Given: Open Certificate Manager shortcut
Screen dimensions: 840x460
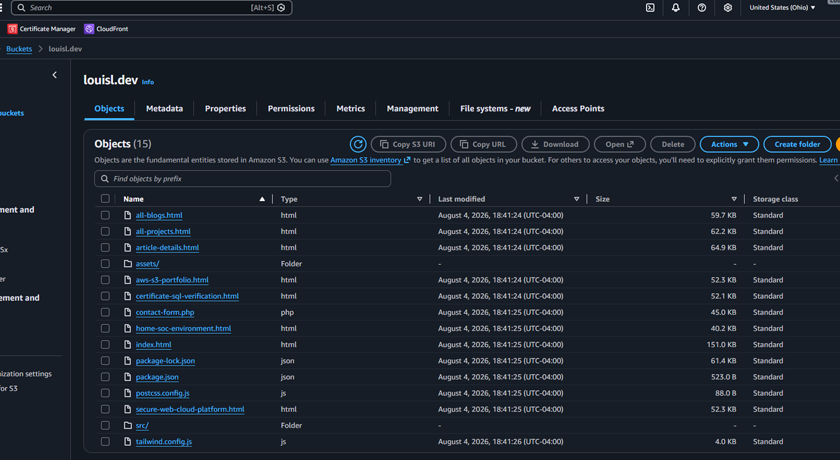Looking at the screenshot, I should 42,29.
